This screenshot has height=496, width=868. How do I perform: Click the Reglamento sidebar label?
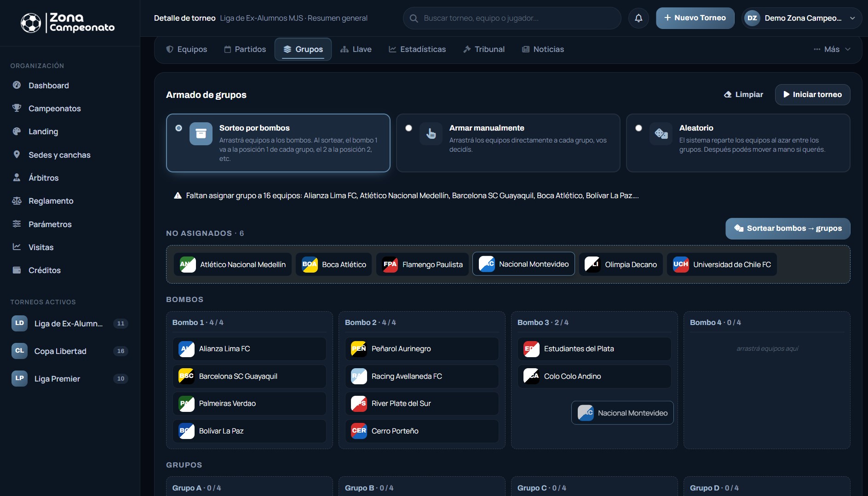(x=51, y=200)
